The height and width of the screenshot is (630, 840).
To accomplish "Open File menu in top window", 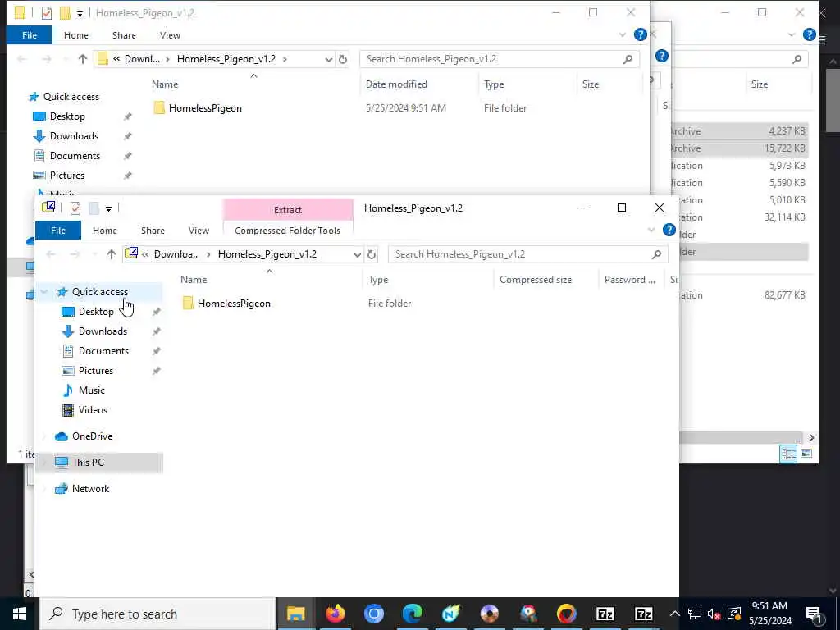I will pyautogui.click(x=30, y=35).
